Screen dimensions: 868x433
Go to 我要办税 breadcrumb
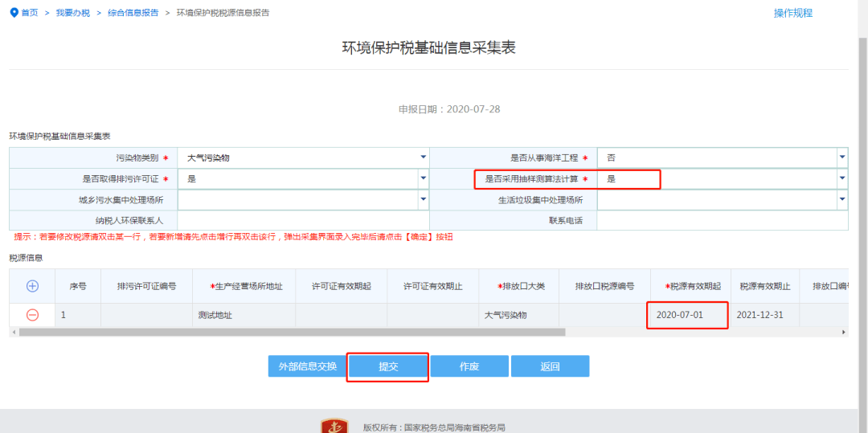(72, 13)
